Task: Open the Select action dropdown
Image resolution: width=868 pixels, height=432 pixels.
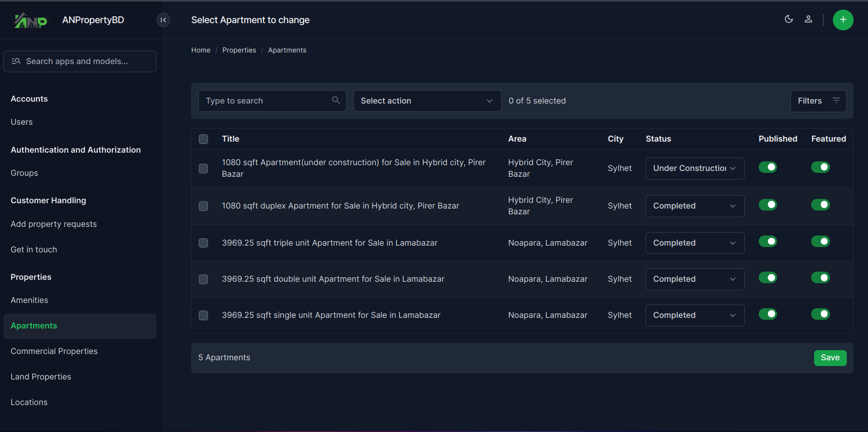Action: 427,101
